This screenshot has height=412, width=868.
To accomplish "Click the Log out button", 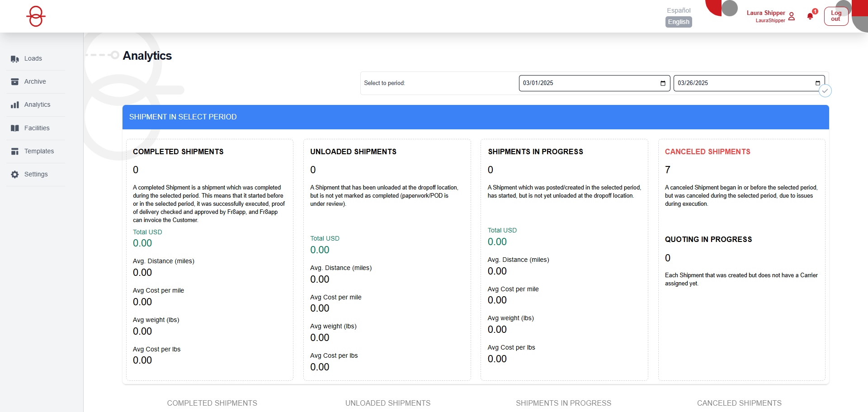I will point(836,16).
